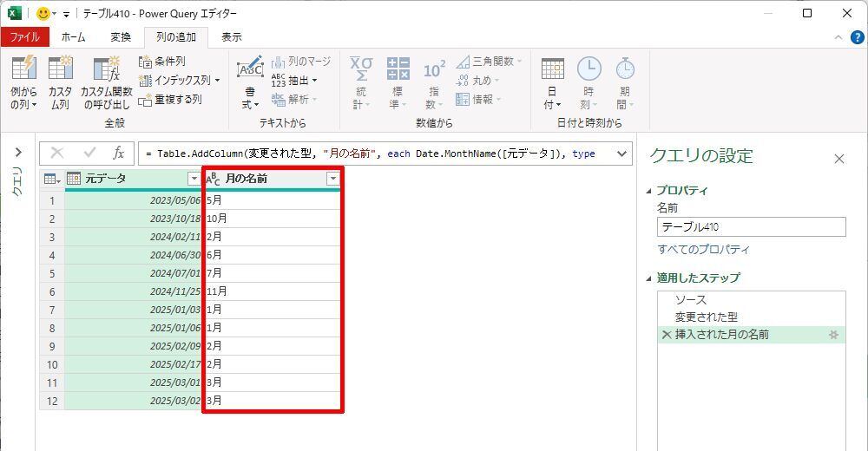Duplicate the selected column (重複する列)
Screen dimensions: 868x451
coord(170,100)
